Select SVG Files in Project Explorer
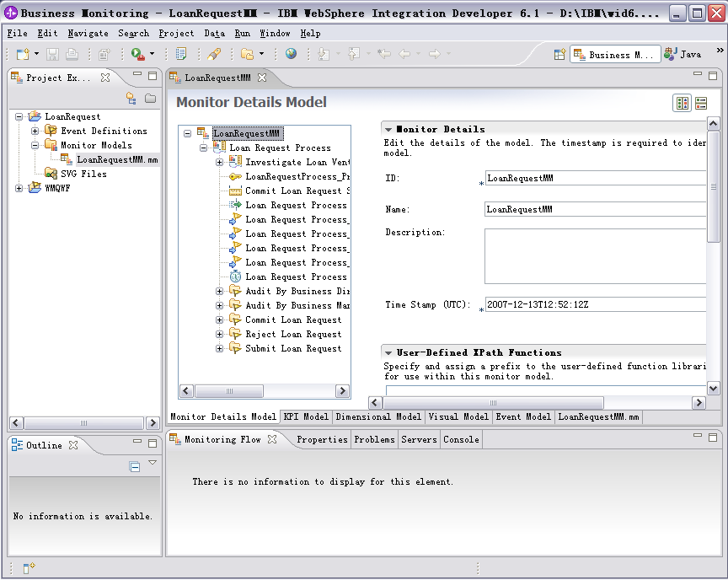The width and height of the screenshot is (728, 580). click(x=83, y=175)
